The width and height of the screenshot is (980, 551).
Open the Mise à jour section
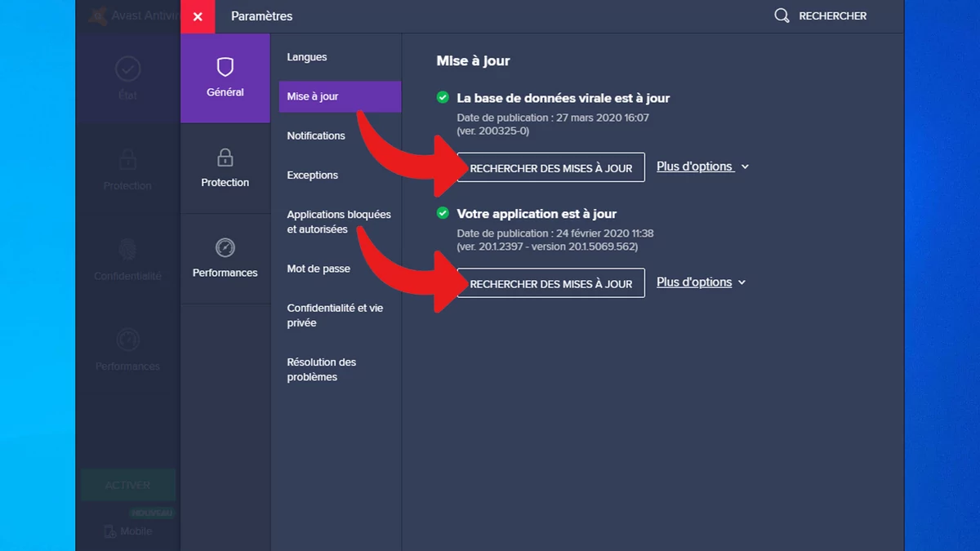coord(340,96)
